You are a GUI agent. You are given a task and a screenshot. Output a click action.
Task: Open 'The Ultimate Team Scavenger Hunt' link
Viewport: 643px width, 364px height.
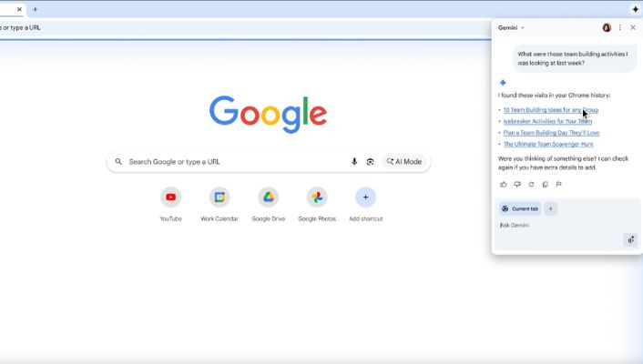click(547, 144)
